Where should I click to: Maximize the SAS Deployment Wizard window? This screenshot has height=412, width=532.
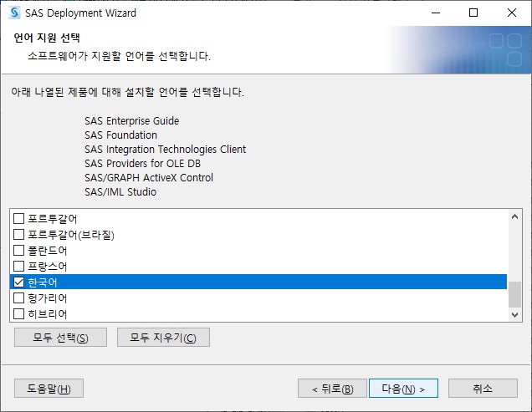point(473,13)
